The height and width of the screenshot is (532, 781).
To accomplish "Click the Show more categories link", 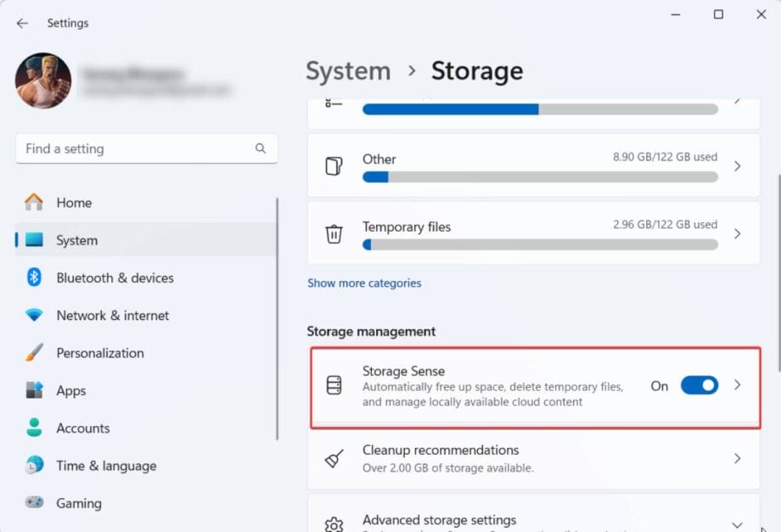I will 364,283.
